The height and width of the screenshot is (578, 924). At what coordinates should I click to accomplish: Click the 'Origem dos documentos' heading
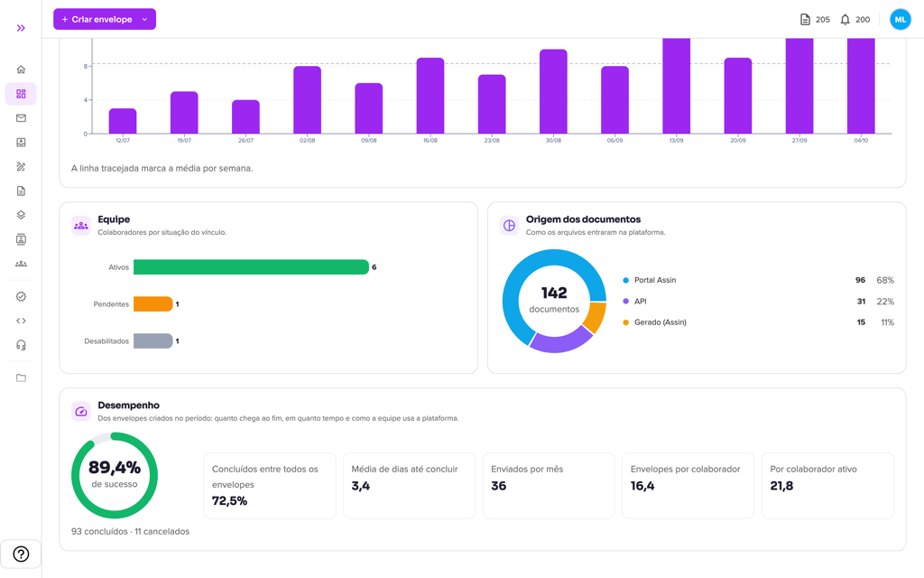pos(584,219)
